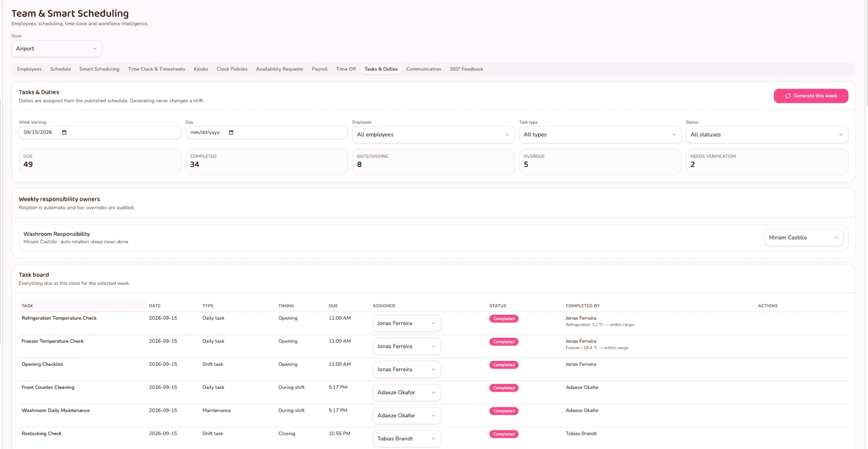868x449 pixels.
Task: Click the Week starting date field
Action: [100, 132]
